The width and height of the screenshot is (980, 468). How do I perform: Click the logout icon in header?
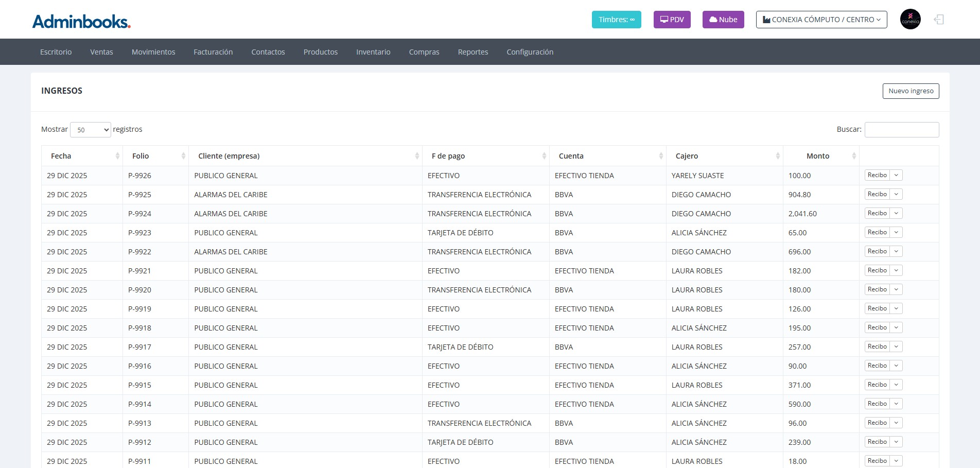[939, 20]
